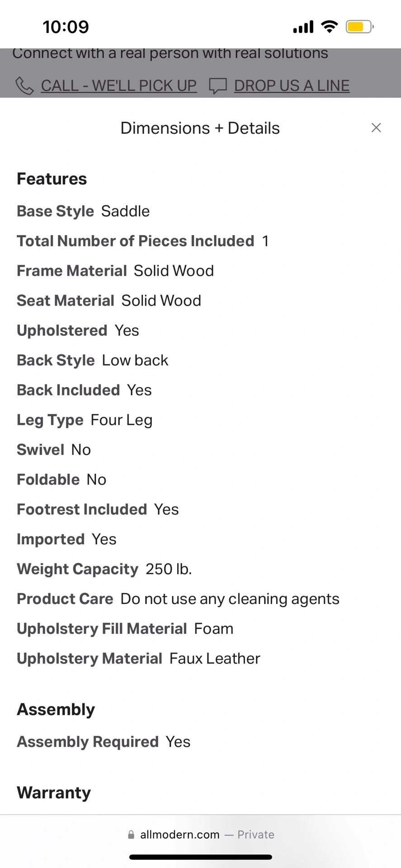Image resolution: width=401 pixels, height=868 pixels.
Task: Tap the Wi-Fi status icon
Action: (x=330, y=27)
